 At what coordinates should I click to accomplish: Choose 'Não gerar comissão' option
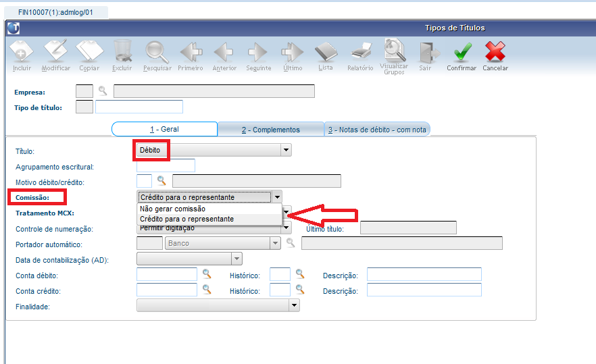tap(209, 209)
